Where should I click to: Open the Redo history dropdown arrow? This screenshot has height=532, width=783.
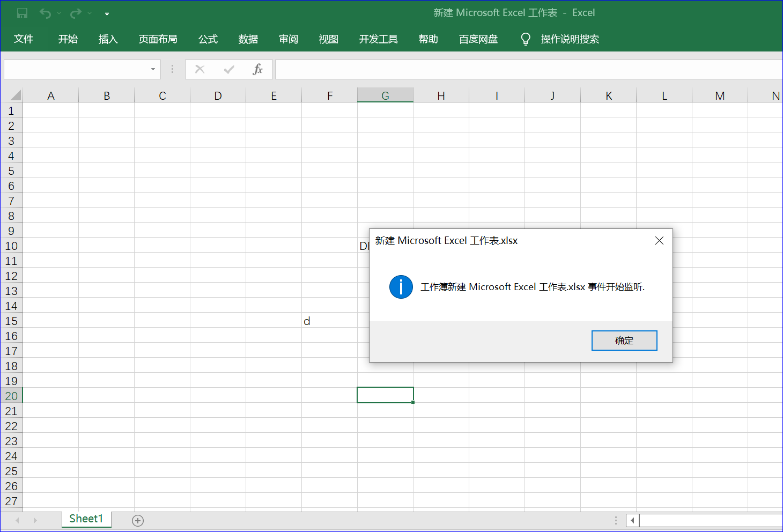click(90, 13)
